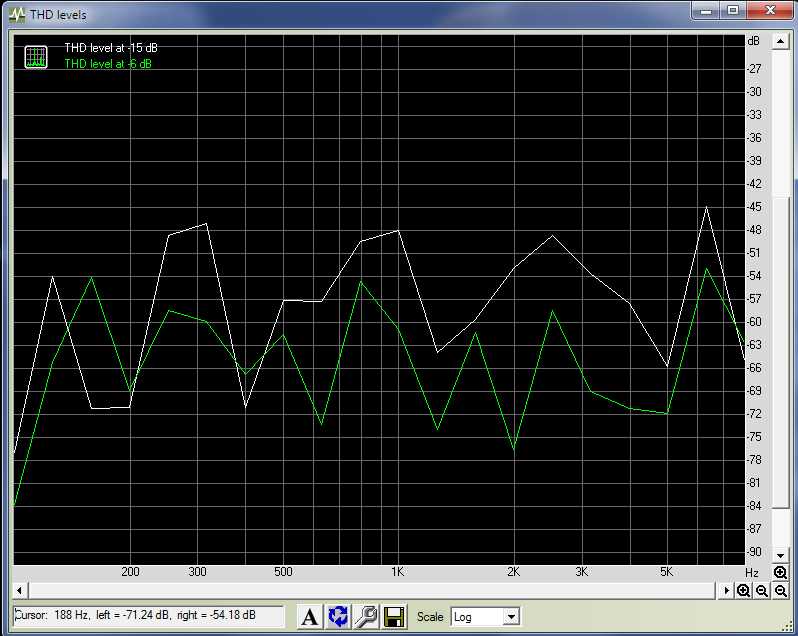Click the blue swap arrows icon
The width and height of the screenshot is (798, 636).
(x=338, y=617)
